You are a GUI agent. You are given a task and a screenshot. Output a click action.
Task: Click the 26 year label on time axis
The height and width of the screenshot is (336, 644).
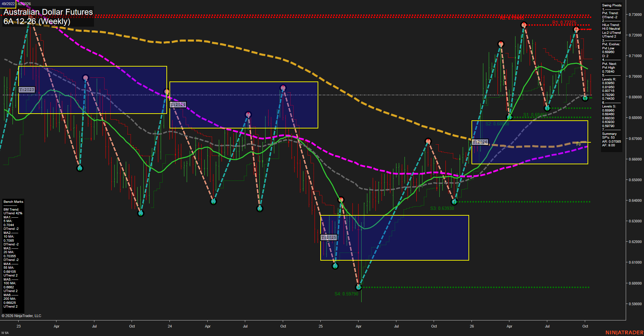[472, 326]
